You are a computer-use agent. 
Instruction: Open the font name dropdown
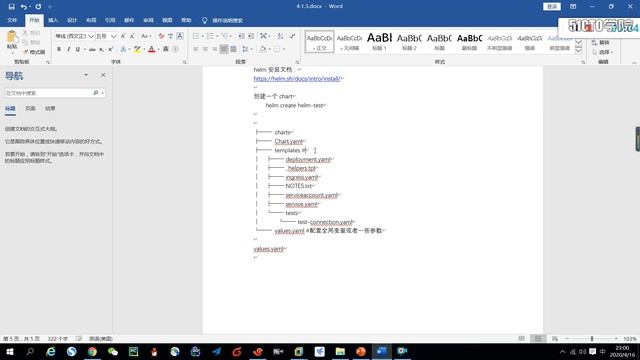91,36
